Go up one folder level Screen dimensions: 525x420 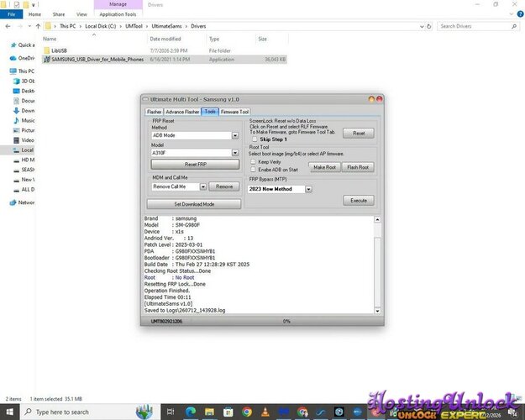tap(38, 26)
